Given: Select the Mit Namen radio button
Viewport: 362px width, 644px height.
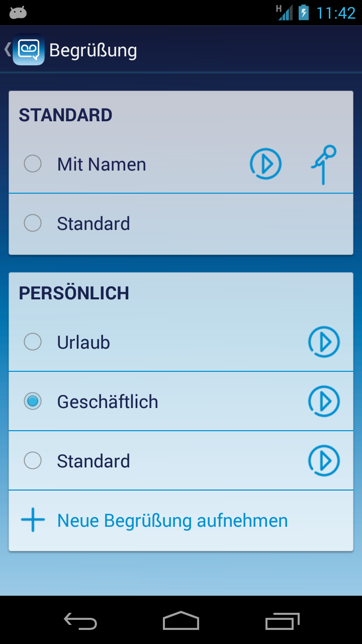Looking at the screenshot, I should (x=33, y=164).
